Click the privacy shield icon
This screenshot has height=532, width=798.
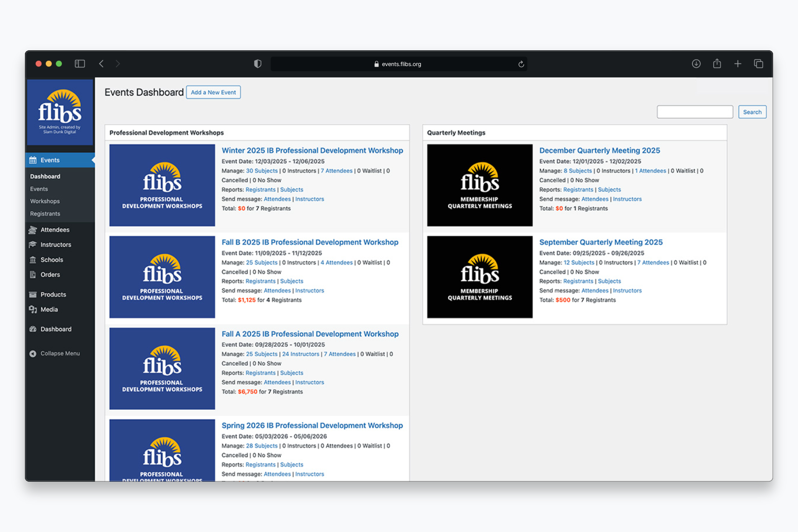tap(258, 64)
